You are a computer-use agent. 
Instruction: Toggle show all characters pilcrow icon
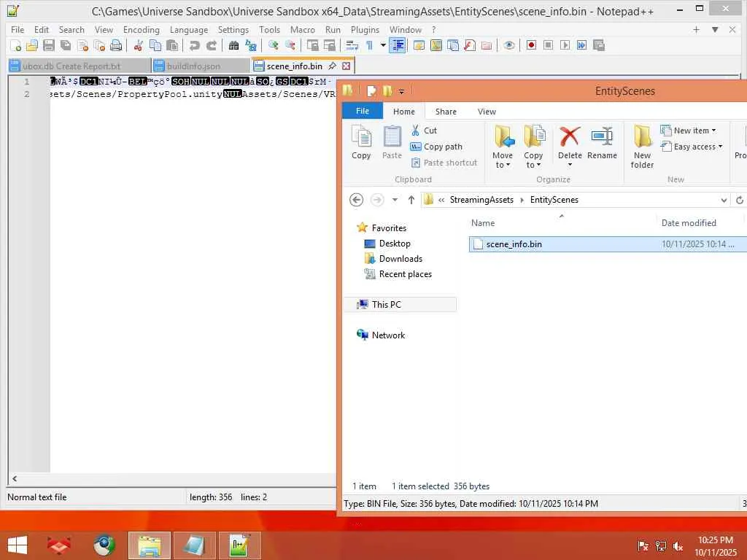tap(369, 45)
